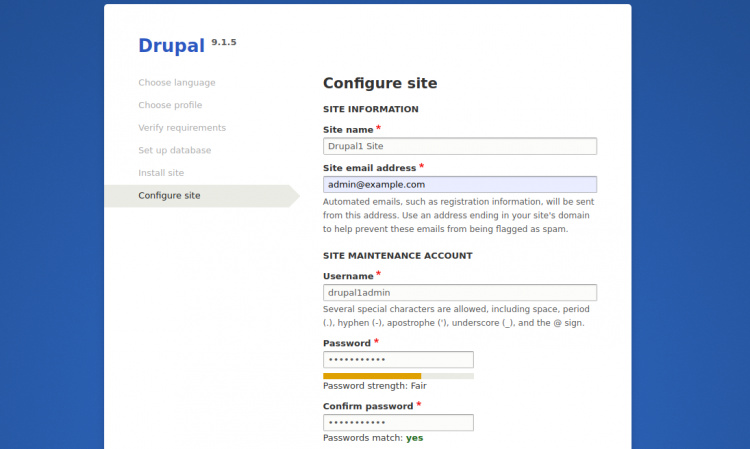Screen dimensions: 750x449
Task: Click the Site email address field
Action: point(460,185)
